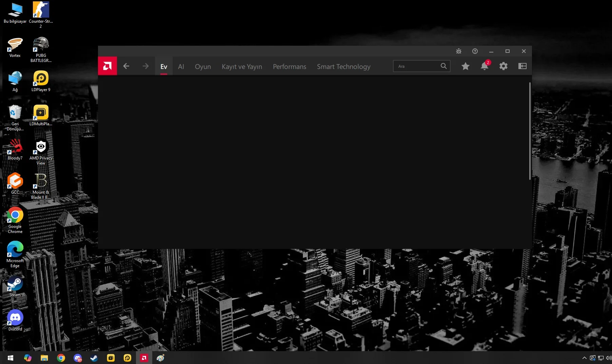612x364 pixels.
Task: Select the LDPlayer 9 desktop shortcut
Action: pyautogui.click(x=41, y=81)
